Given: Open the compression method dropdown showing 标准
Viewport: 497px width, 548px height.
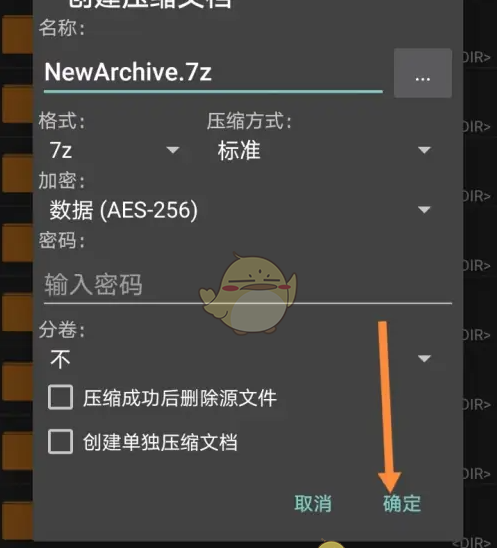Looking at the screenshot, I should coord(324,150).
